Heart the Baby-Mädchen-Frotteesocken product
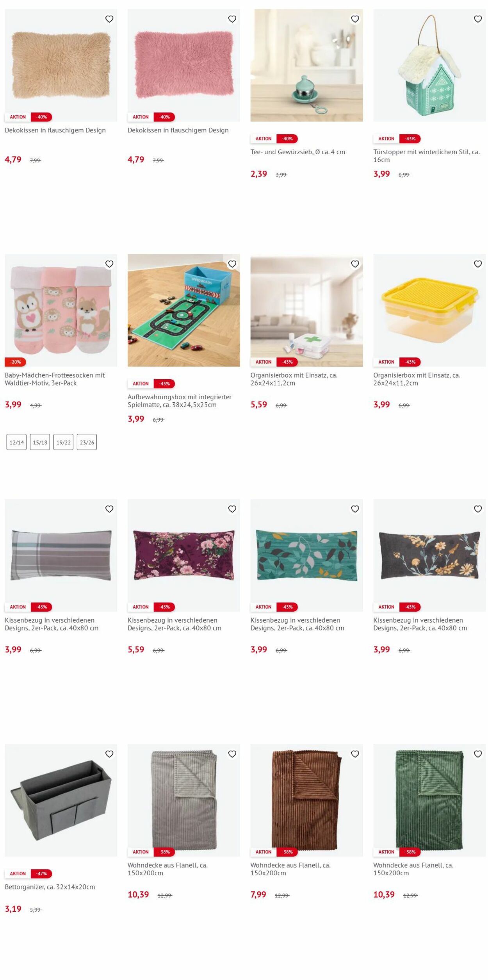The width and height of the screenshot is (488, 980). pyautogui.click(x=109, y=264)
